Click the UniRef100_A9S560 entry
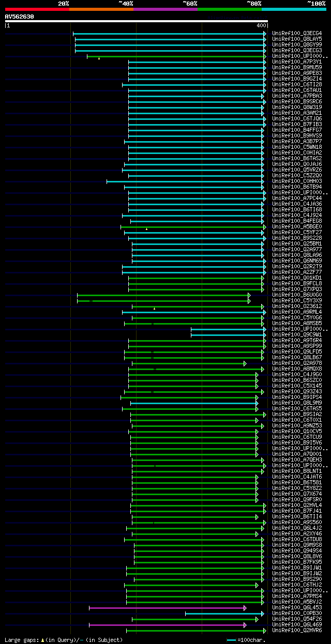This screenshot has height=644, width=331. tap(297, 523)
